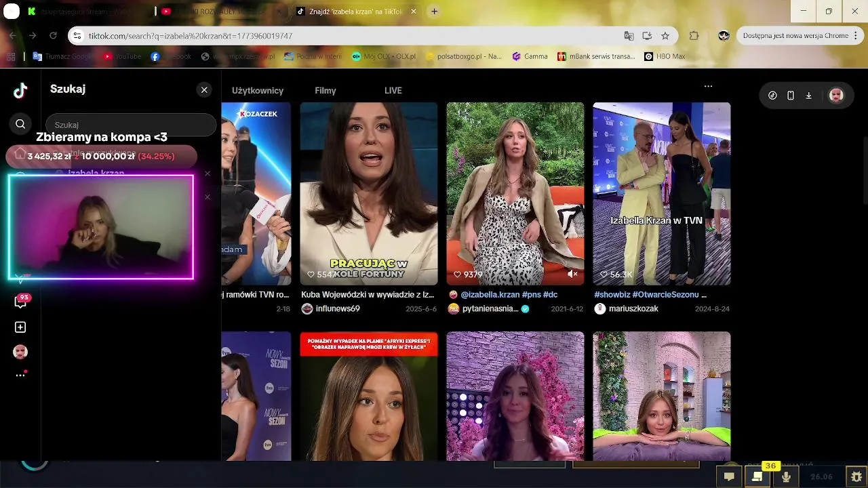
Task: Click the coins icon in top-right toolbar
Action: [x=772, y=96]
